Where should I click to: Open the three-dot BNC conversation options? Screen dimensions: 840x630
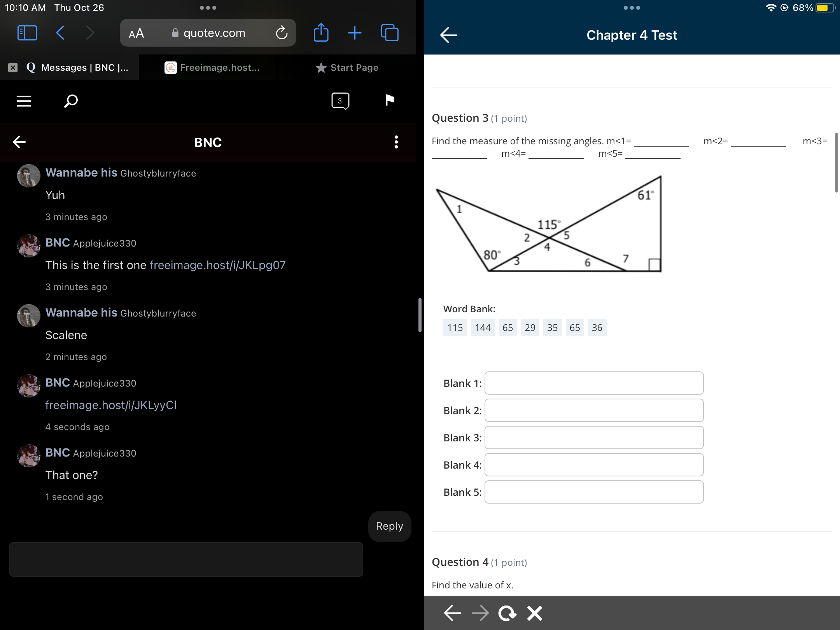click(x=396, y=142)
